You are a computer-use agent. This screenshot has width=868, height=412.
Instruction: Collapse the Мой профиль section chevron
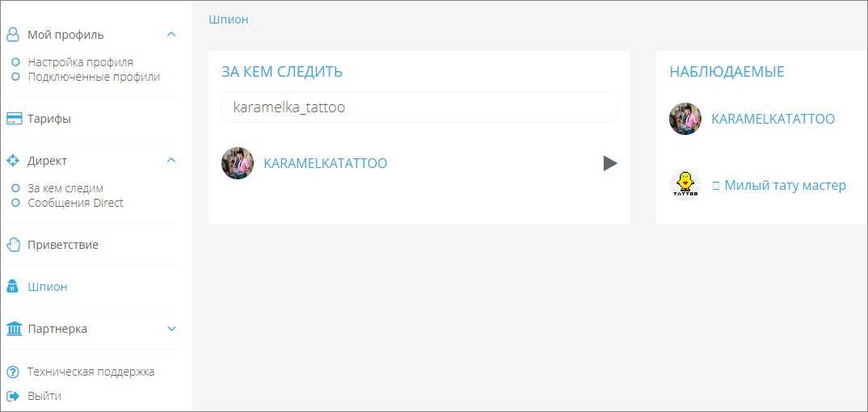[x=171, y=34]
